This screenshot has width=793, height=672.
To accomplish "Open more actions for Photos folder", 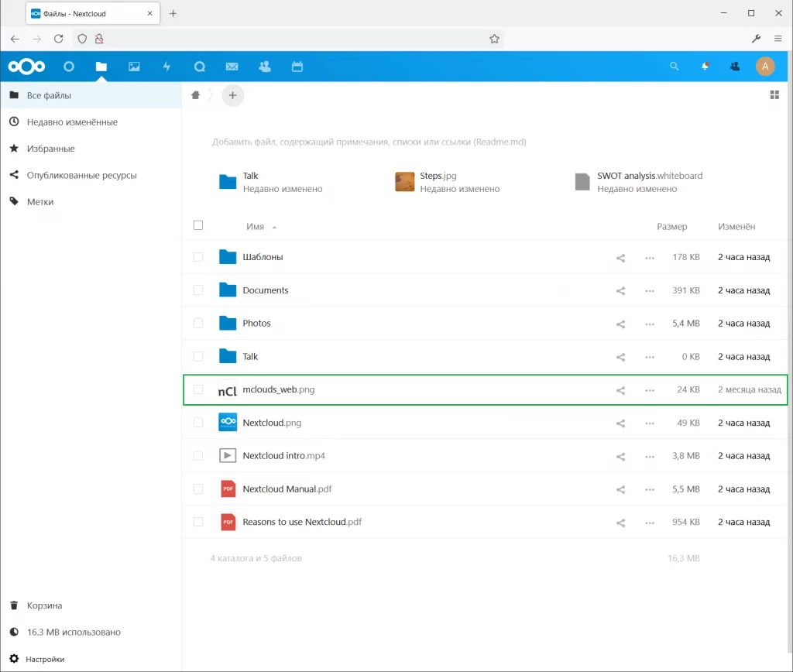I will [650, 324].
